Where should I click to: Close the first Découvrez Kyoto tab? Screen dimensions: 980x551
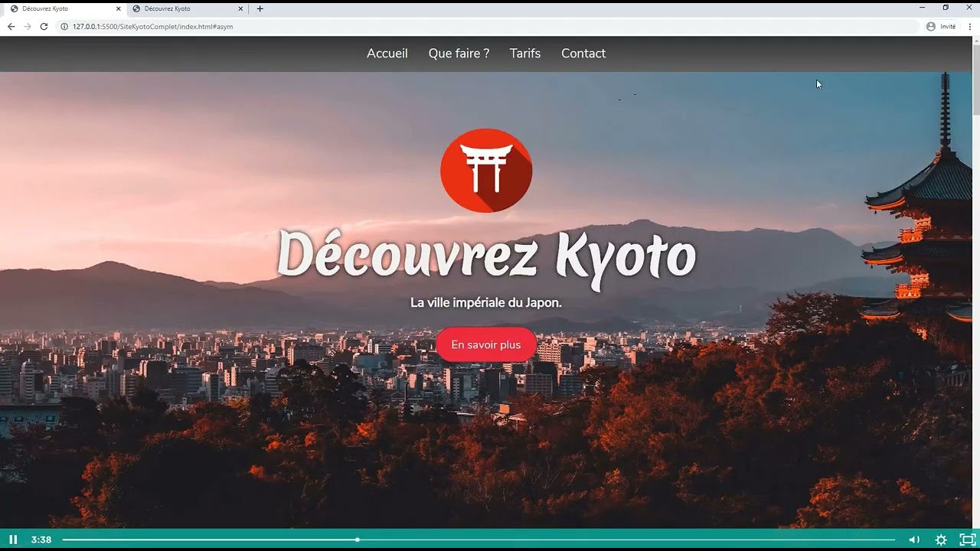pos(118,8)
